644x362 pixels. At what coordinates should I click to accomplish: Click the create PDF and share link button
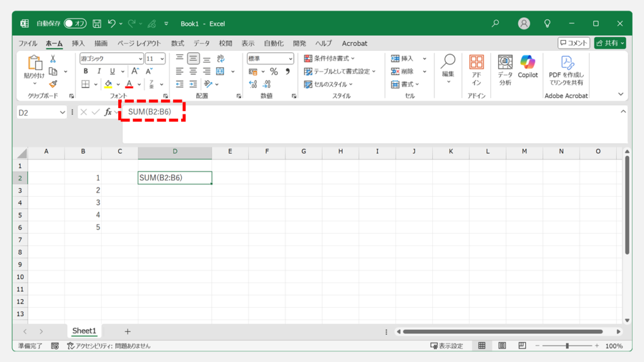tap(566, 70)
